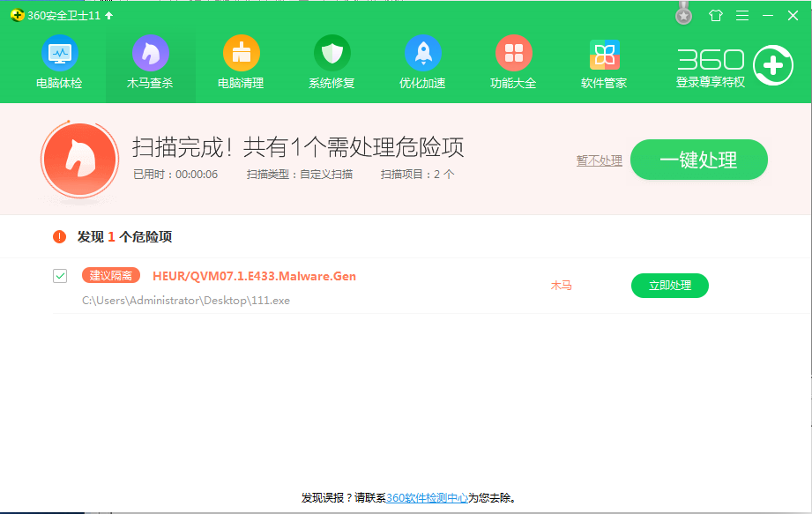The width and height of the screenshot is (812, 514).
Task: Click 立即处理 for the detected trojan
Action: point(669,286)
